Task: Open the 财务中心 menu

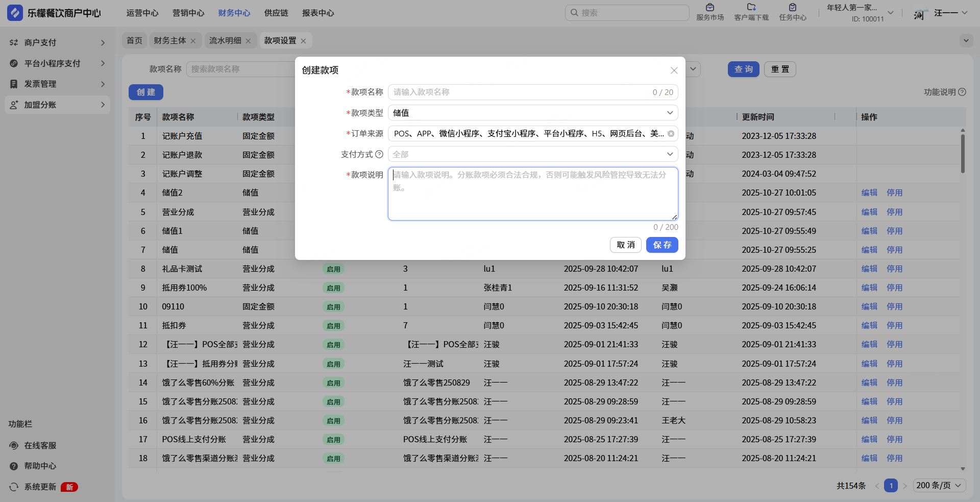Action: click(234, 13)
